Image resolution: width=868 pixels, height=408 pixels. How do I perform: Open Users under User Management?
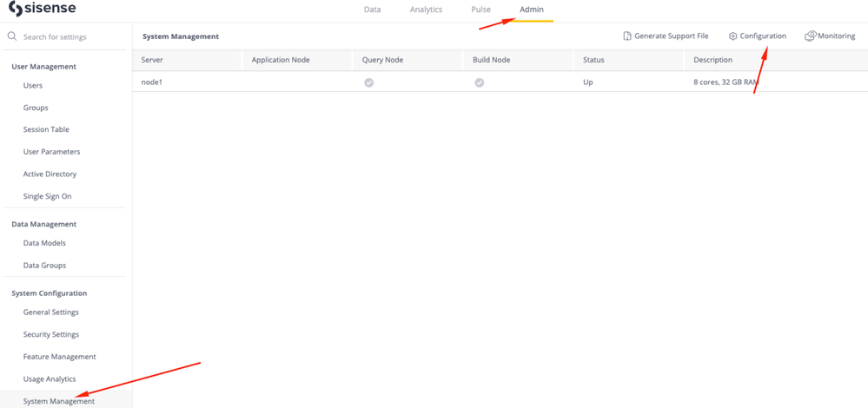[x=33, y=85]
